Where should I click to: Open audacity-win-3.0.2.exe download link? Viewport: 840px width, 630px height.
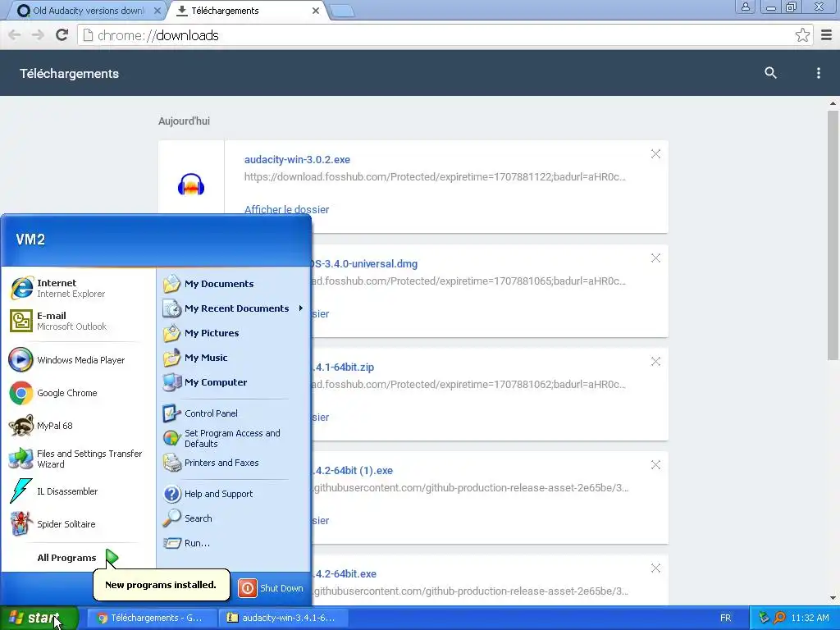coord(297,160)
